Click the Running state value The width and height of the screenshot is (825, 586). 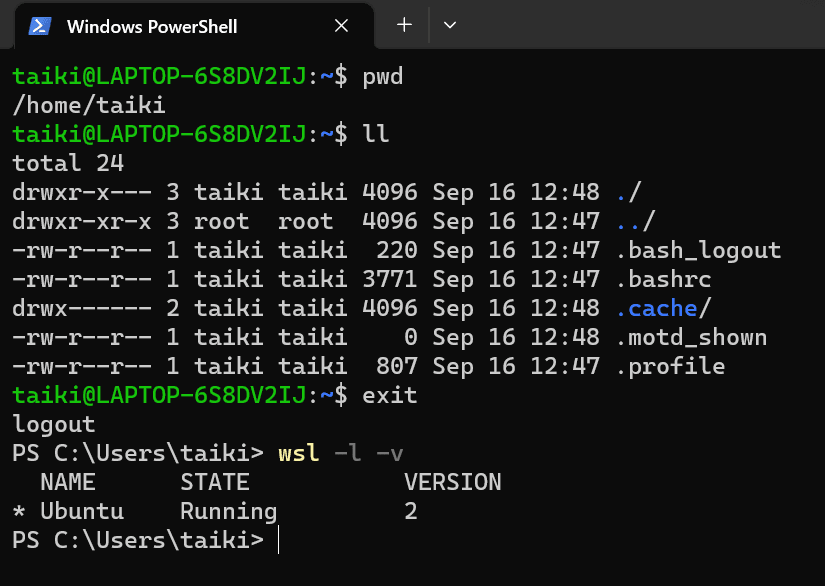pos(229,511)
